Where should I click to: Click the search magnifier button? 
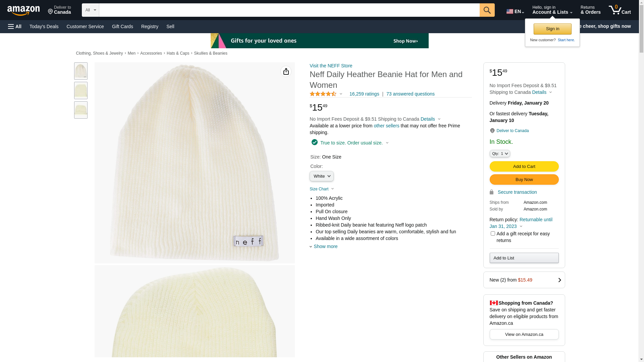[487, 10]
